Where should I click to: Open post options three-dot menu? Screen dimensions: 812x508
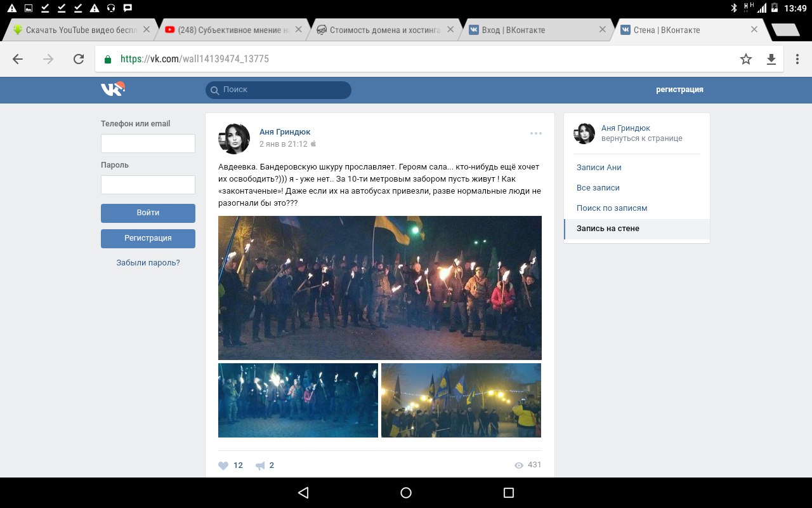536,133
